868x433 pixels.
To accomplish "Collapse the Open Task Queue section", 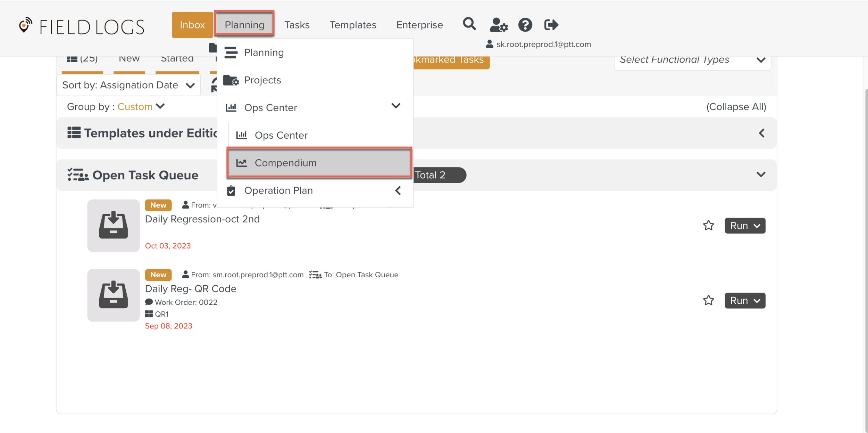I will [x=761, y=175].
